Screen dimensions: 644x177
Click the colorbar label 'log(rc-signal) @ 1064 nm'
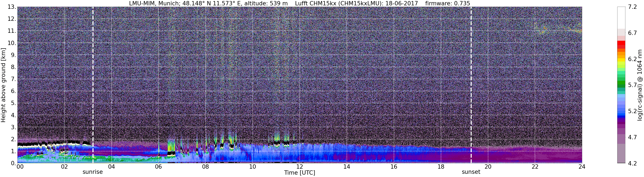point(640,85)
